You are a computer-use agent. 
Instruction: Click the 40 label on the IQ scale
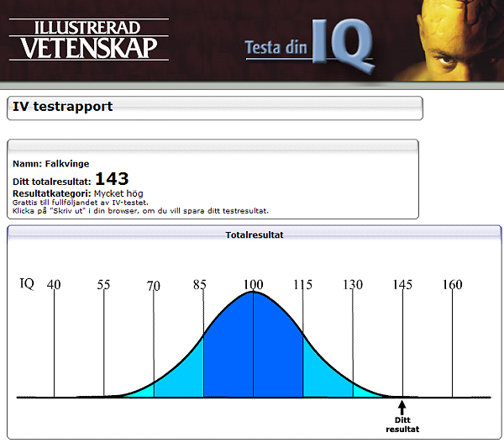pos(54,284)
